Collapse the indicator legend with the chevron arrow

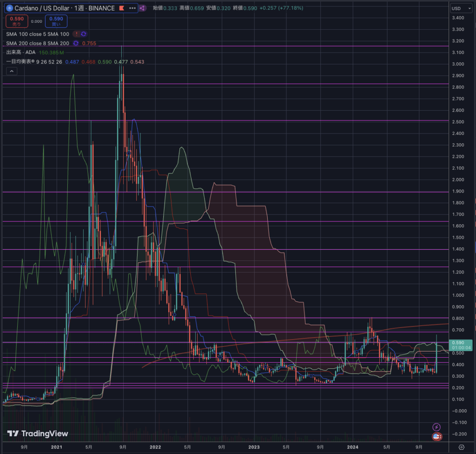pyautogui.click(x=12, y=71)
